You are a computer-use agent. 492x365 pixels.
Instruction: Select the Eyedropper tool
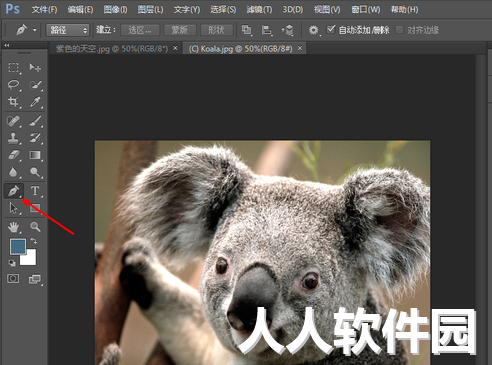click(35, 102)
